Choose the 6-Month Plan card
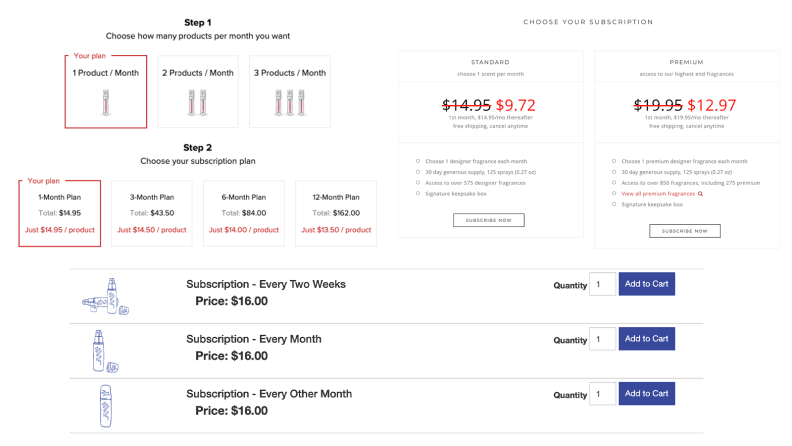 tap(243, 213)
